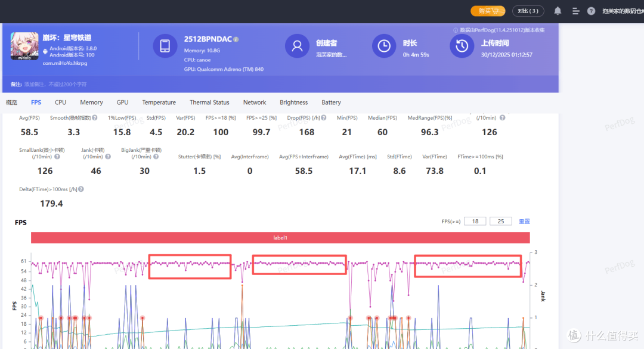This screenshot has height=349, width=644.
Task: Click the remark note input field
Action: click(x=55, y=84)
